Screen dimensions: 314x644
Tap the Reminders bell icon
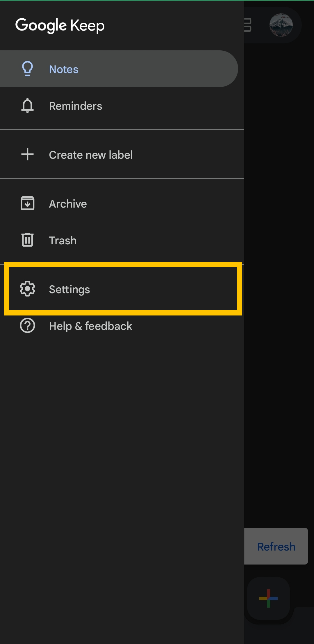(x=28, y=106)
